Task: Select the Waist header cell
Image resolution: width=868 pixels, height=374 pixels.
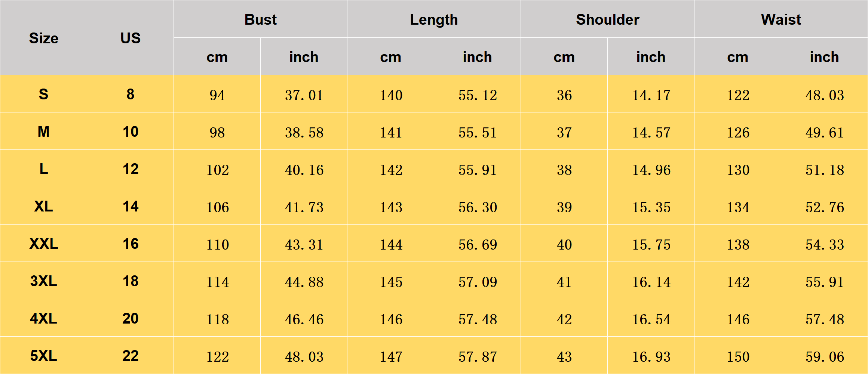Action: pyautogui.click(x=781, y=19)
